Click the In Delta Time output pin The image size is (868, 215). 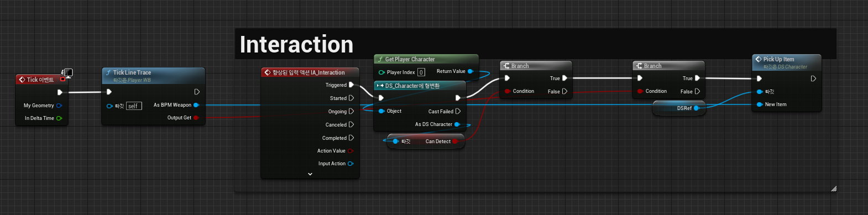(x=59, y=118)
